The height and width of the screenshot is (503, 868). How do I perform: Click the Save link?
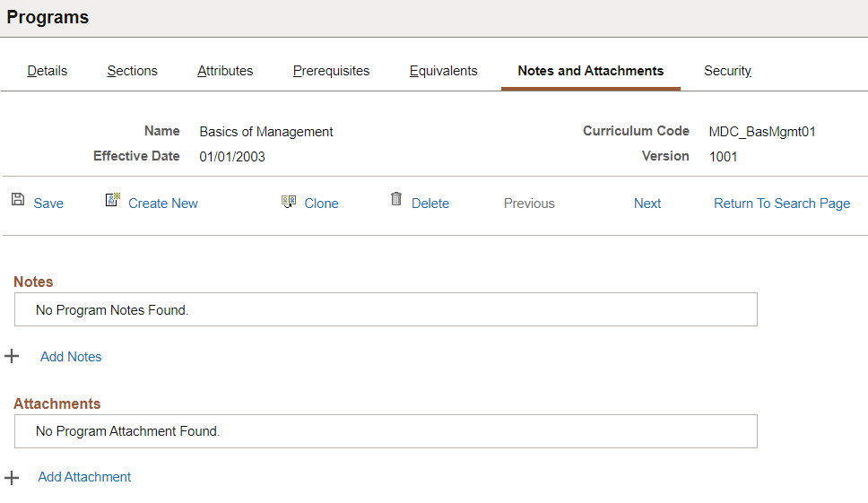(x=48, y=204)
